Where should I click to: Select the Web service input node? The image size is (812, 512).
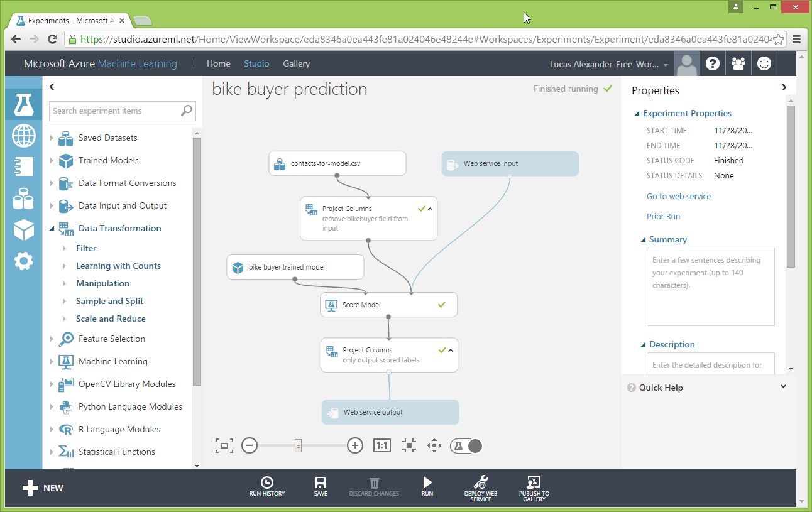pos(510,163)
